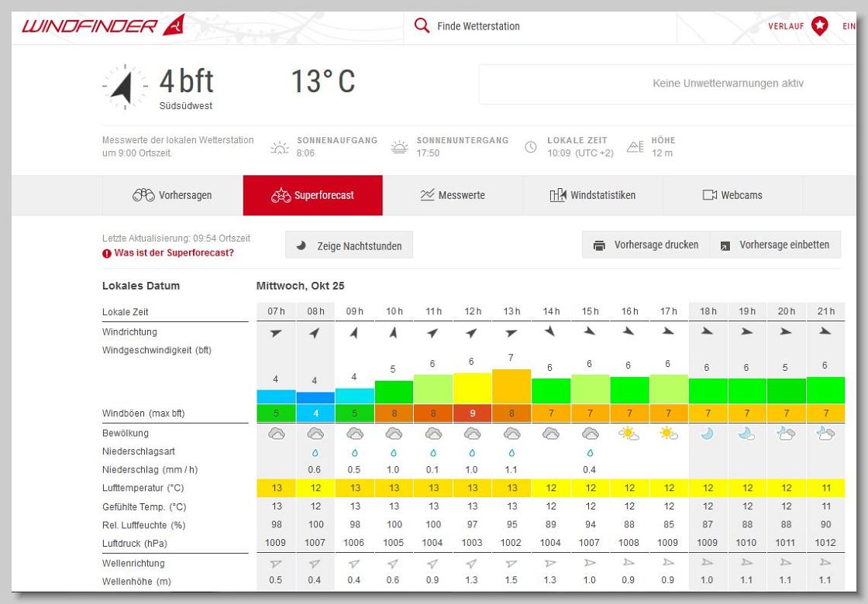Click the 'Keine Unwetterwarnungen aktiv' notice

728,84
